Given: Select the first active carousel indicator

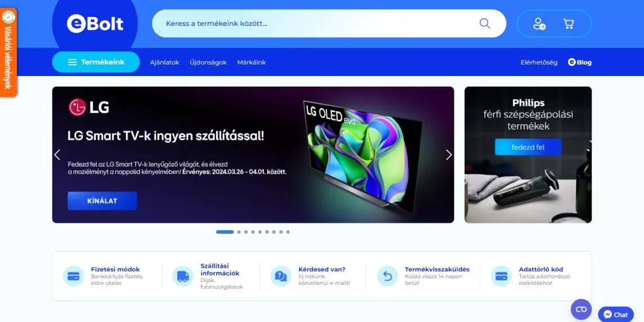Looking at the screenshot, I should pyautogui.click(x=225, y=232).
